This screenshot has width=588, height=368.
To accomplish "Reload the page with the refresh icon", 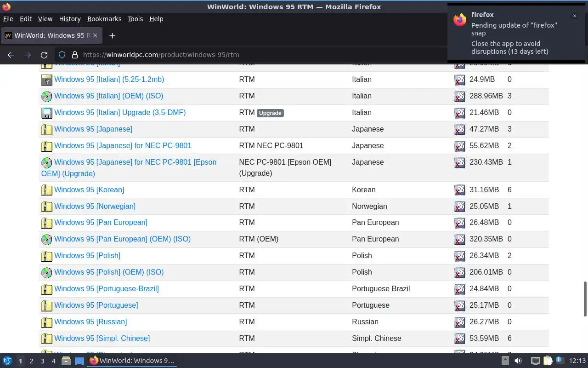I will coord(44,55).
